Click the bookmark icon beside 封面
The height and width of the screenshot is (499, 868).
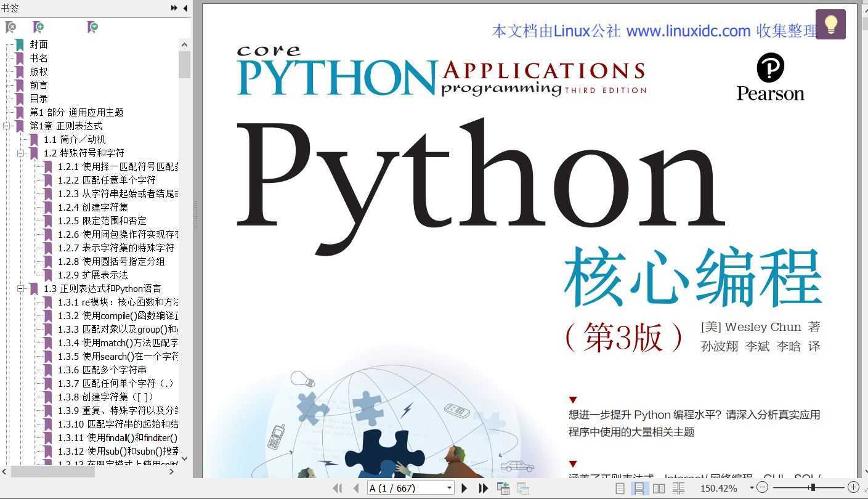coord(19,44)
